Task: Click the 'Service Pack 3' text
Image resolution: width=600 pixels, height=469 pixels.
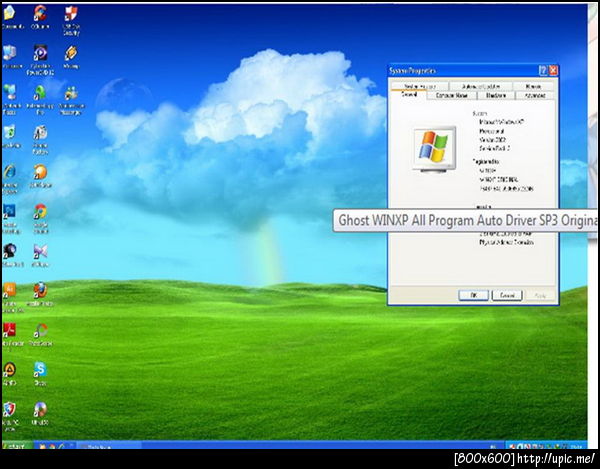Action: (495, 148)
